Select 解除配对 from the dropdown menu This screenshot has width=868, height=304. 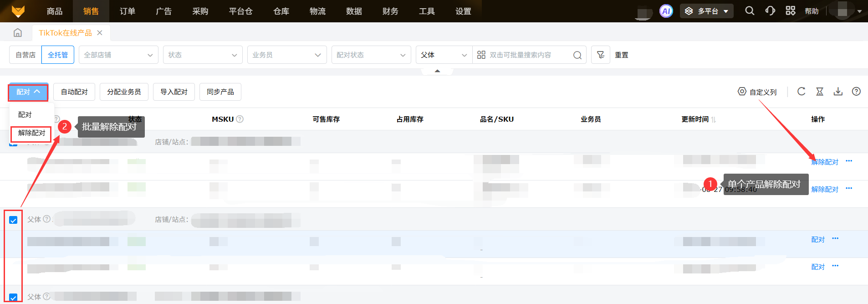pyautogui.click(x=31, y=133)
